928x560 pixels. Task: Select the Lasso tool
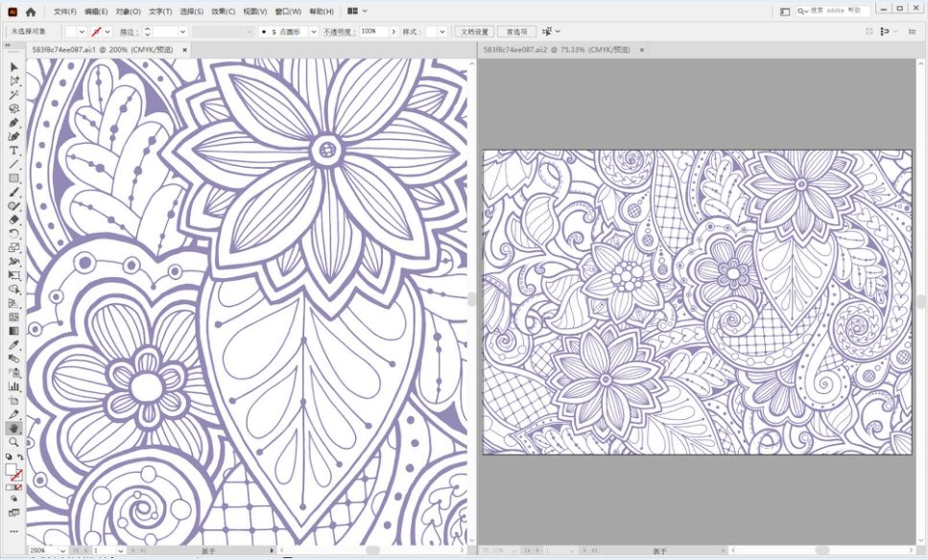[13, 108]
